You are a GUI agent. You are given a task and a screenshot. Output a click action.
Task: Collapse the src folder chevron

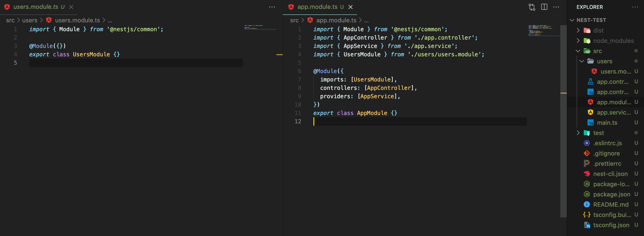(x=578, y=51)
